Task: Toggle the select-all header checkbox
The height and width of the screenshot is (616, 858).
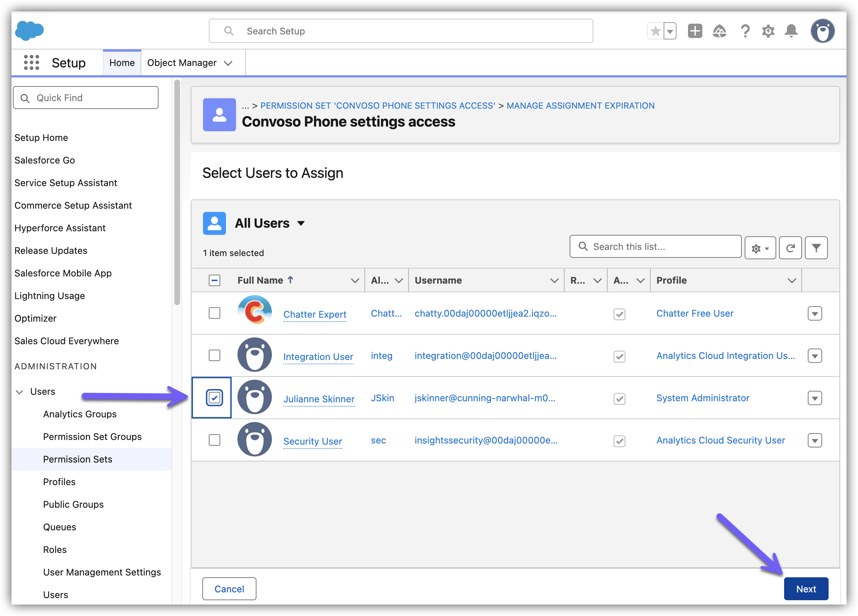Action: click(x=214, y=280)
